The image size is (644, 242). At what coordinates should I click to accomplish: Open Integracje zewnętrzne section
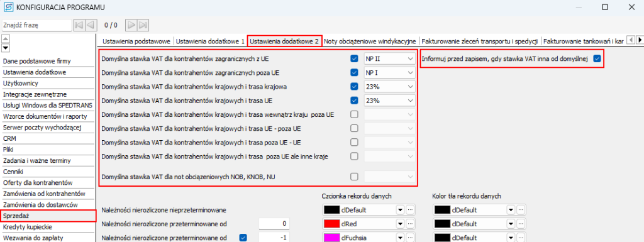coord(48,94)
